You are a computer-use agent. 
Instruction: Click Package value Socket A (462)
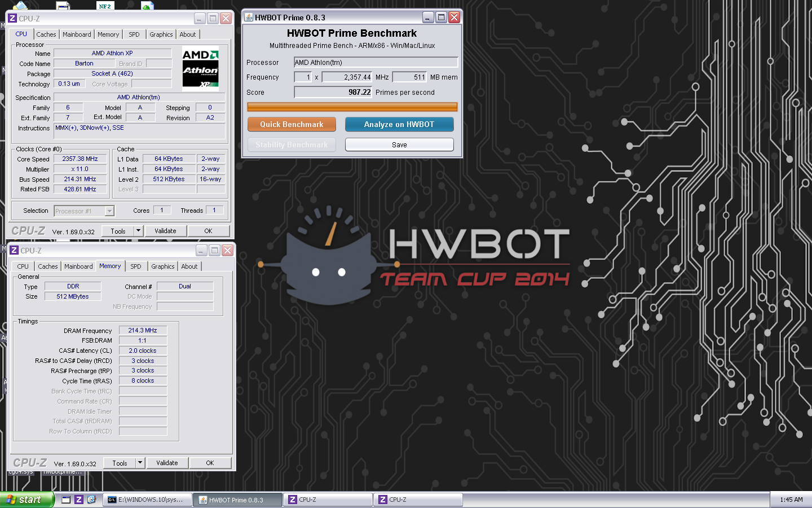coord(113,73)
